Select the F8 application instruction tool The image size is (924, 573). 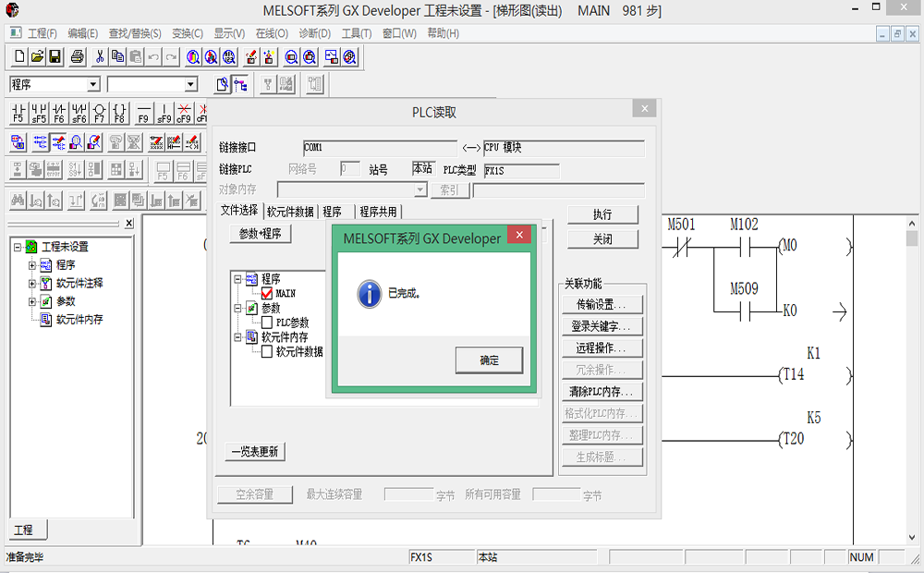point(119,113)
